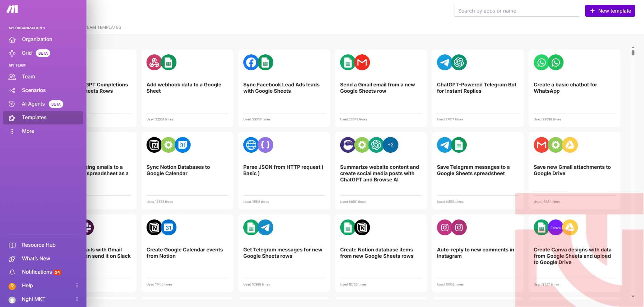Click 'Used 32551 times' text

pos(160,119)
